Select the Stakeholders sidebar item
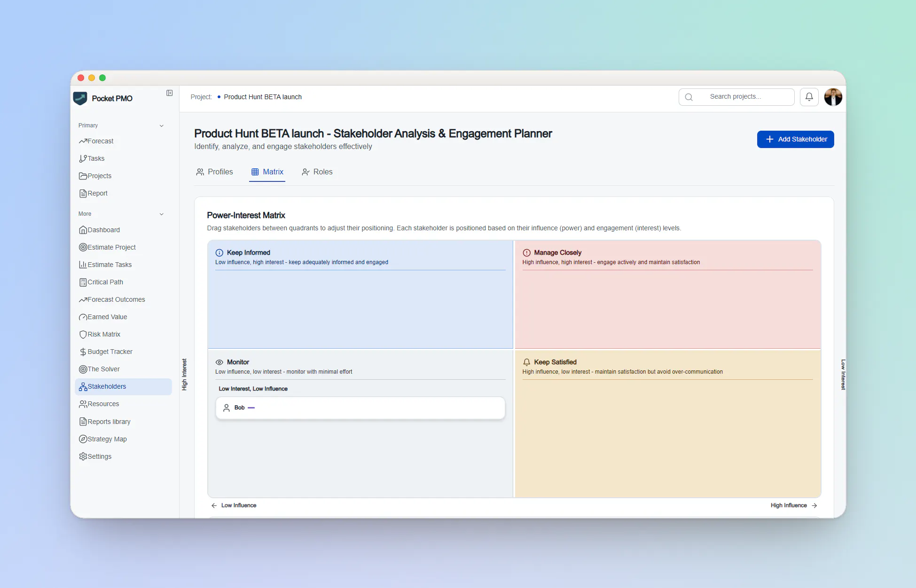 click(x=123, y=386)
